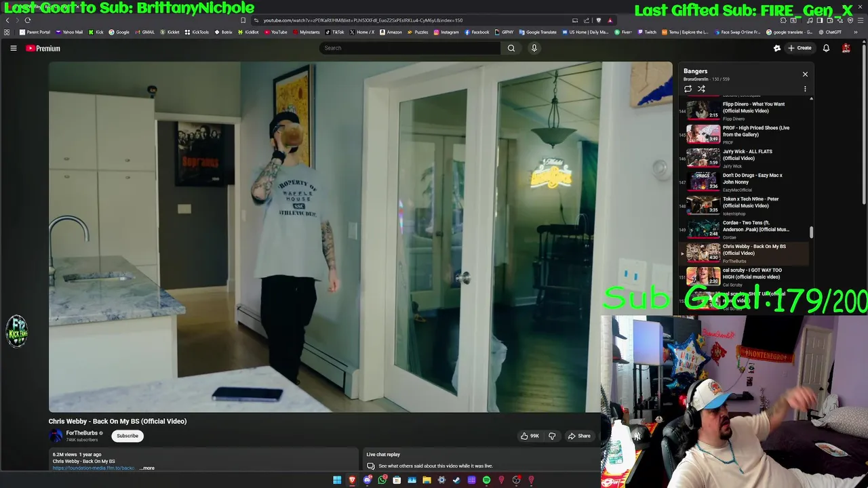
Task: Open ForTheBurbs channel name link
Action: [x=82, y=433]
